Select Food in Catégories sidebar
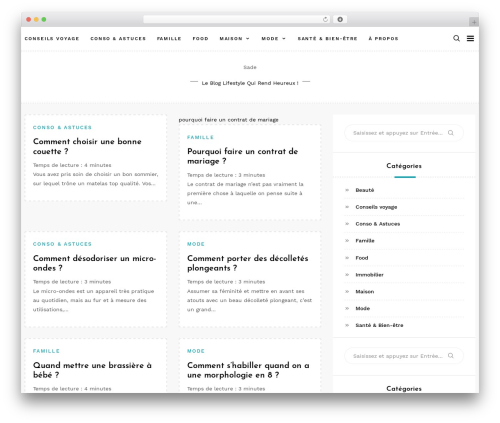The image size is (500, 423). [362, 258]
